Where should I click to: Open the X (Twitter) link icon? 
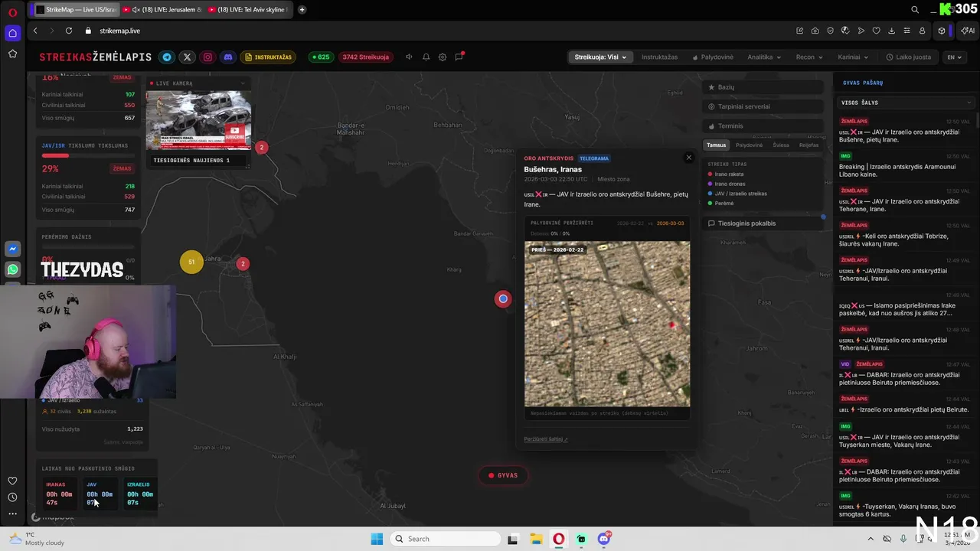pyautogui.click(x=187, y=57)
